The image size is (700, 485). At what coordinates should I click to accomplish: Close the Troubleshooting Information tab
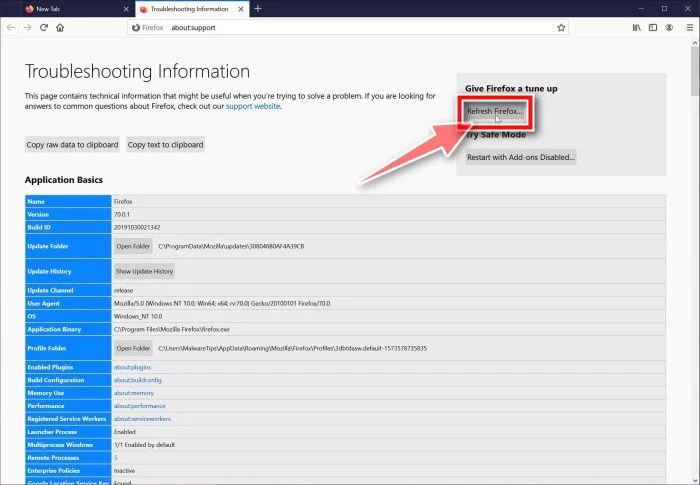click(241, 9)
